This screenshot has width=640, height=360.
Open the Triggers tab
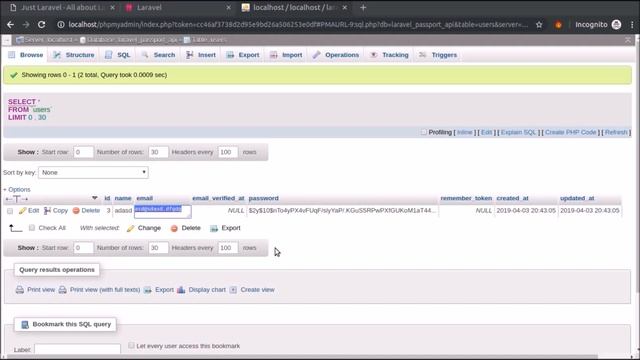[438, 55]
